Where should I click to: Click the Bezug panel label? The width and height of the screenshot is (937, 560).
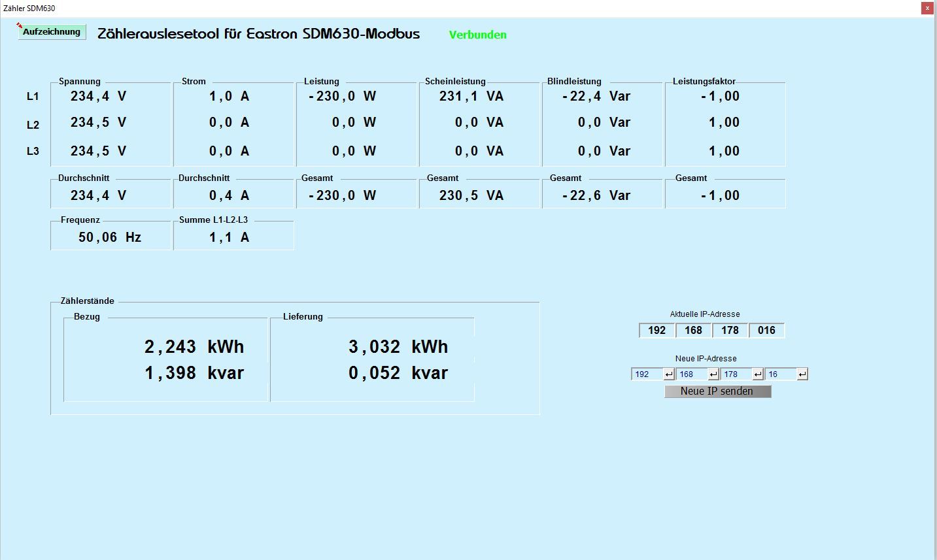tap(87, 317)
